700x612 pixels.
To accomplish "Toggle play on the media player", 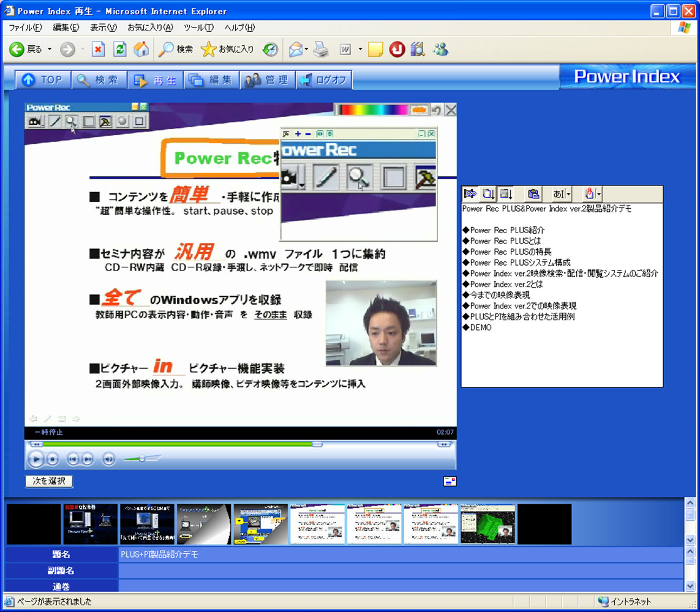I will [36, 458].
